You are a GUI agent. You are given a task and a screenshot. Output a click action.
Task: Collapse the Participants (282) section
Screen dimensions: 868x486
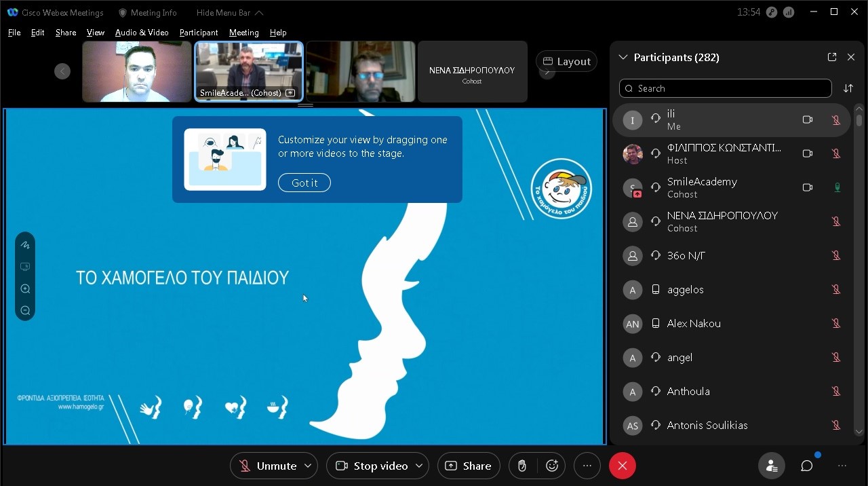point(623,58)
